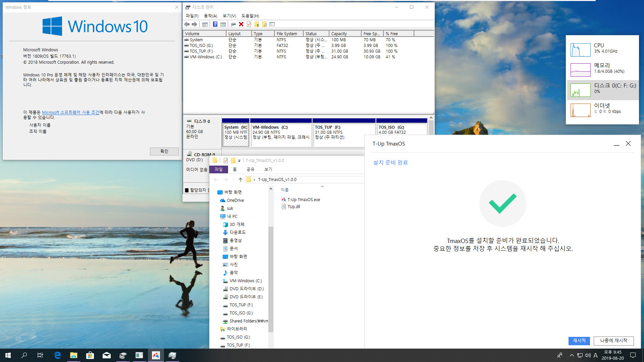Click the navigation pane scroll-up arrow

271,189
